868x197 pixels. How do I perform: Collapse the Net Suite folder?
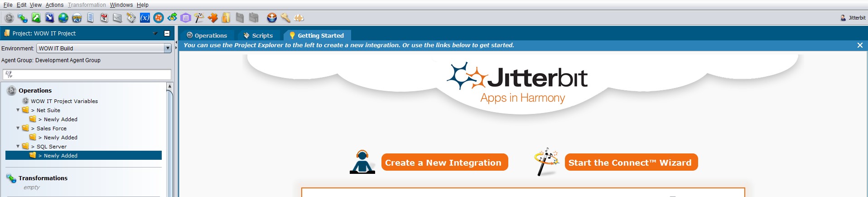pyautogui.click(x=18, y=110)
